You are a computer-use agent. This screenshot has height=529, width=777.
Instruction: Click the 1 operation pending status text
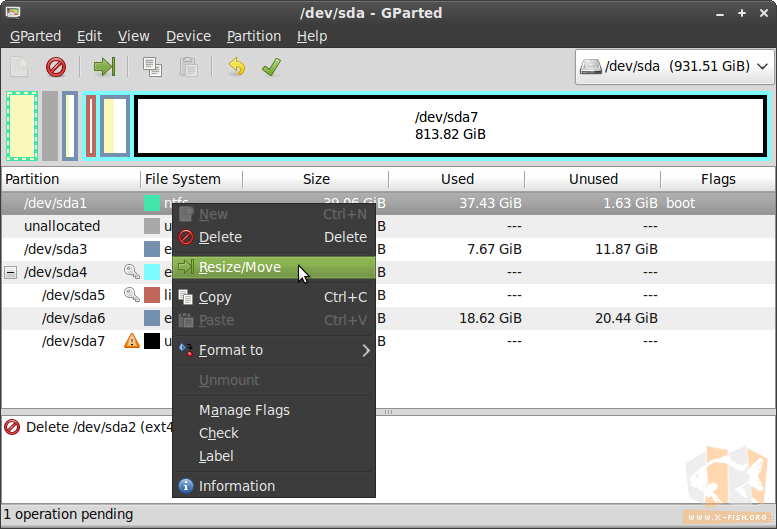(x=68, y=515)
